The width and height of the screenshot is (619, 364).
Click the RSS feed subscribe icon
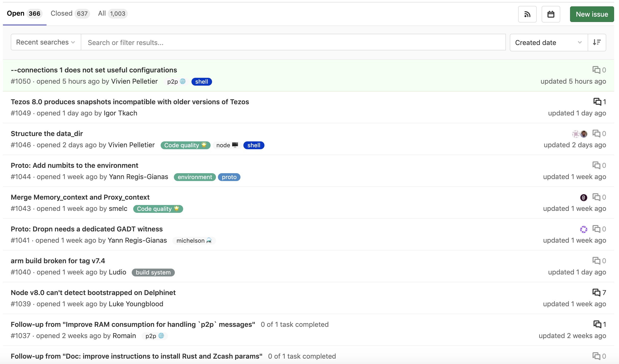[x=527, y=14]
